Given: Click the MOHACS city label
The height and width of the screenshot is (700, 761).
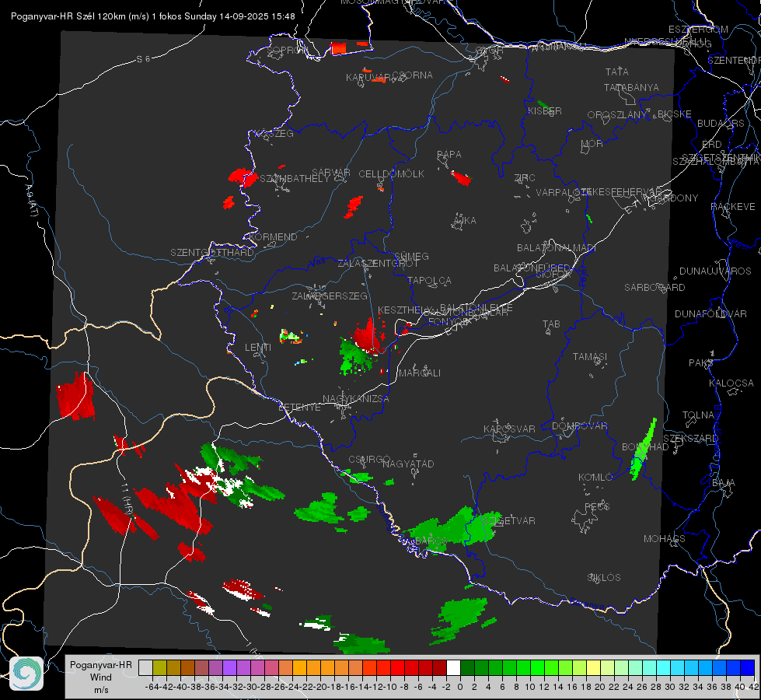Looking at the screenshot, I should (x=664, y=538).
